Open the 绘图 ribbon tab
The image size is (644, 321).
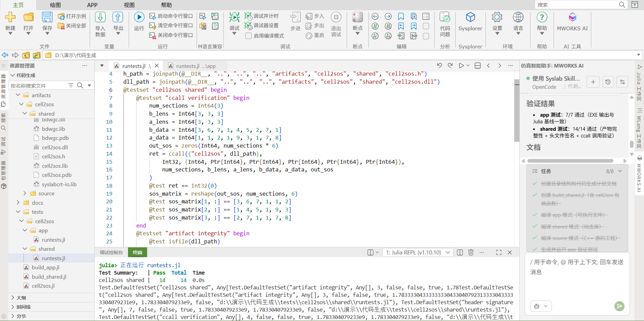point(55,5)
